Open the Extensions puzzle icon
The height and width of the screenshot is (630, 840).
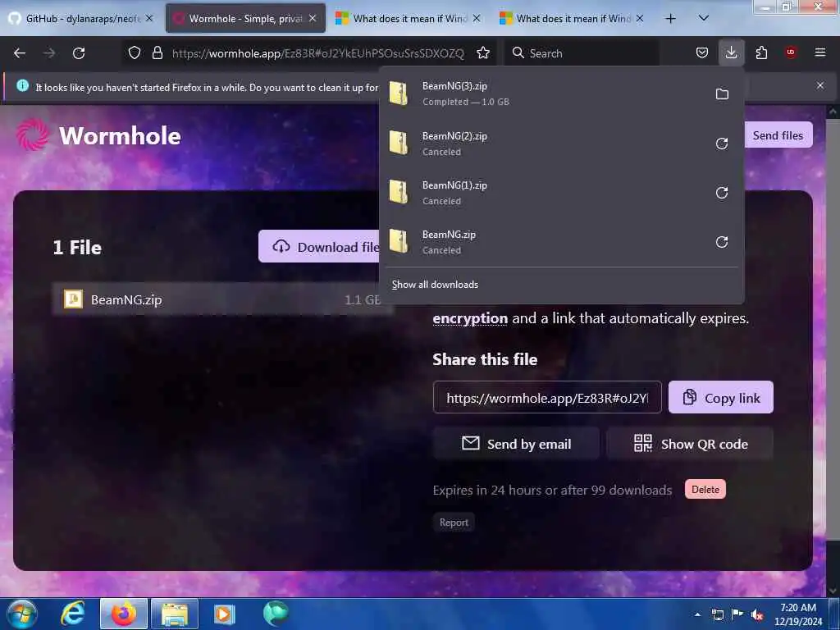pos(761,52)
